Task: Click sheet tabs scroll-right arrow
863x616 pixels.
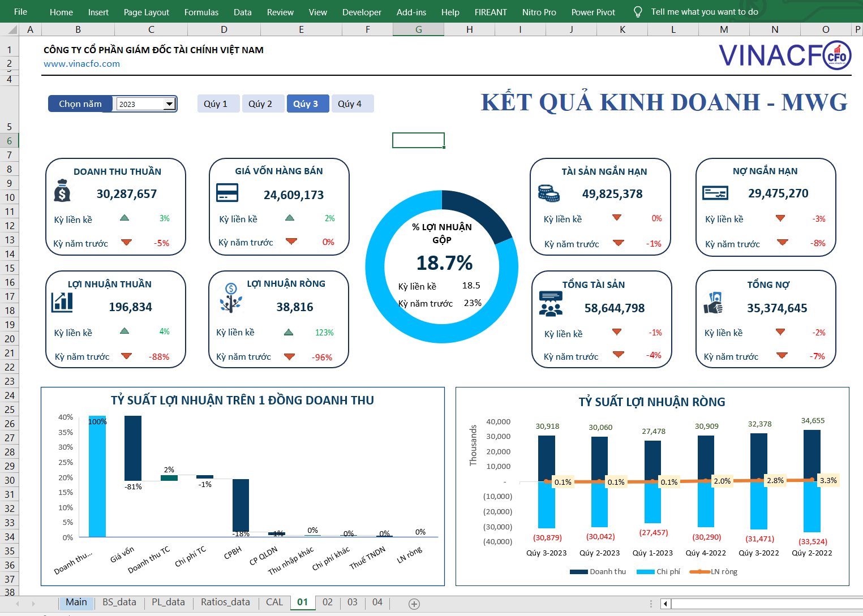Action: [33, 604]
